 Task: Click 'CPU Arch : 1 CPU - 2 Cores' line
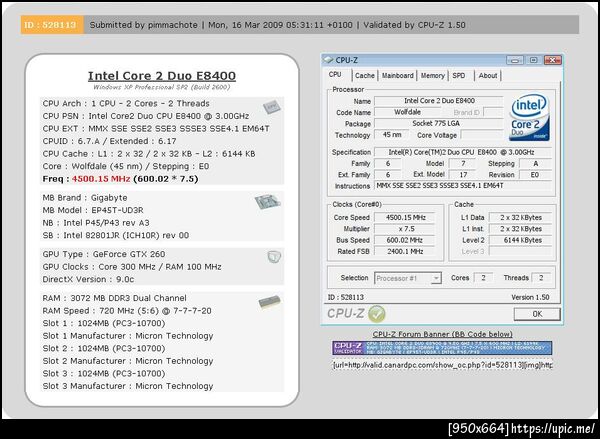[x=126, y=104]
